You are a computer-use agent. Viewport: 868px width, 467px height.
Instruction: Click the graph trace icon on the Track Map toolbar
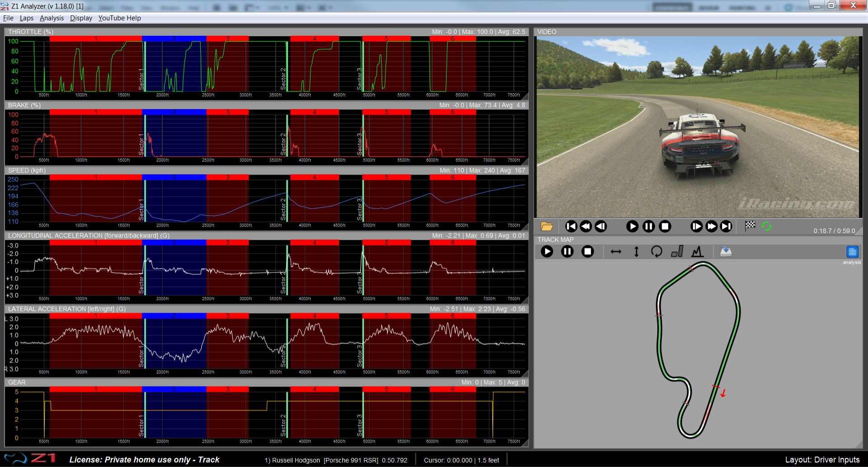tap(697, 252)
